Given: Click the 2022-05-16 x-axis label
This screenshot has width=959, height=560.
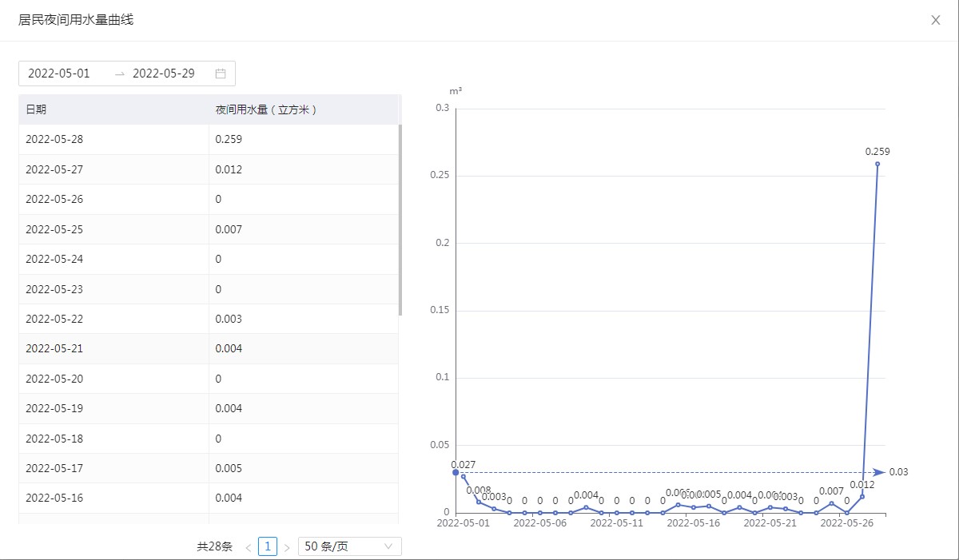Looking at the screenshot, I should pyautogui.click(x=693, y=524).
